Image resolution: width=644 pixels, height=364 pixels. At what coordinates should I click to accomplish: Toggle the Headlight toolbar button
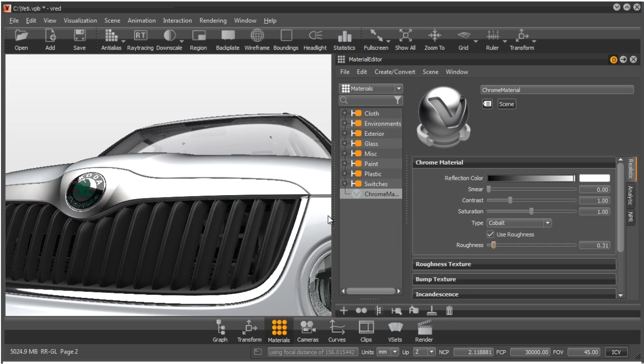pos(315,36)
